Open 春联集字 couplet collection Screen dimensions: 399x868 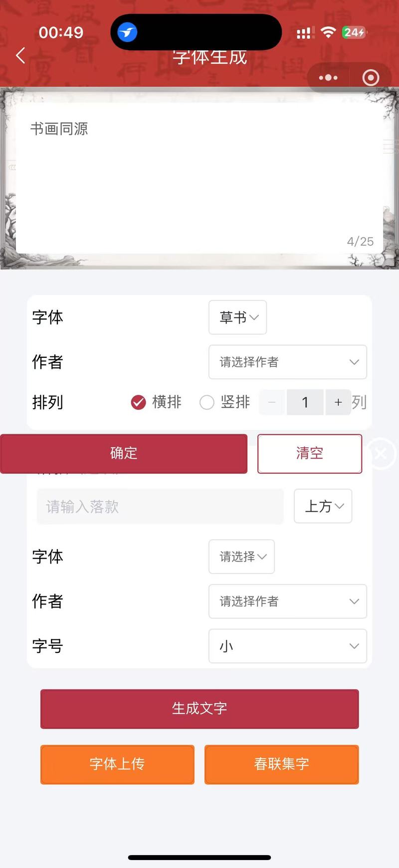[x=281, y=764]
